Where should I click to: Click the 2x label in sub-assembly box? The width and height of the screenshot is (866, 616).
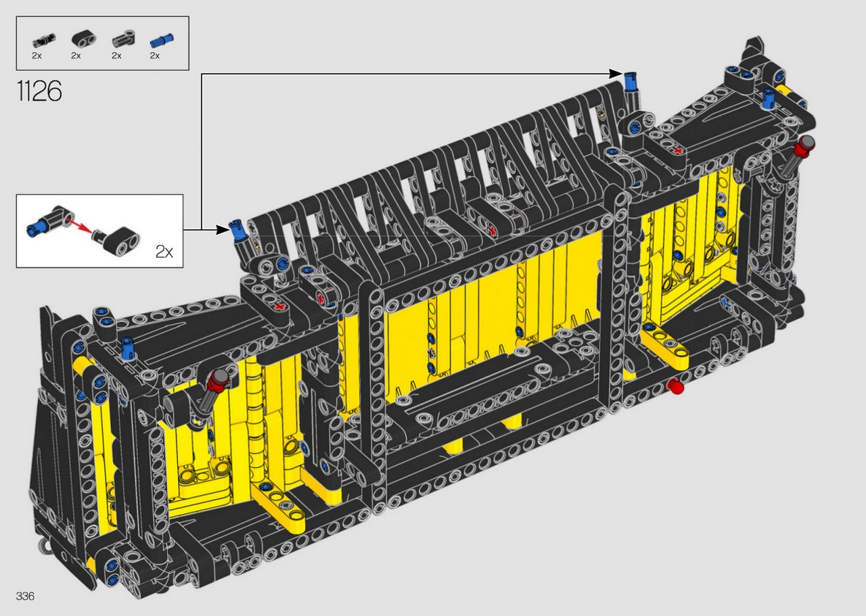[x=164, y=252]
